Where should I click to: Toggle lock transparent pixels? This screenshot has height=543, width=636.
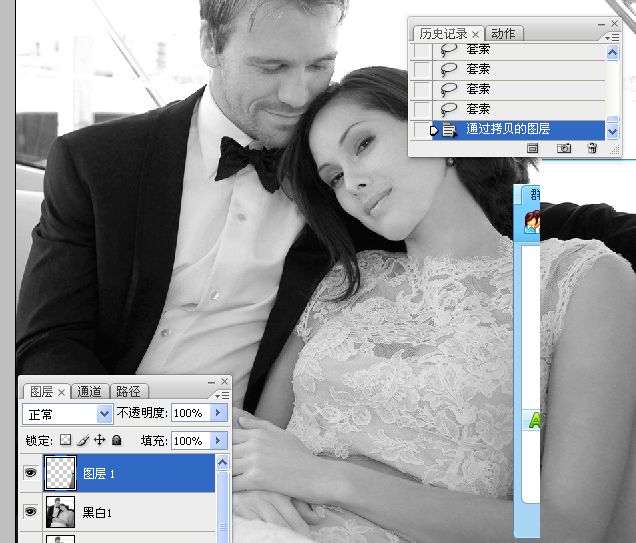[65, 440]
